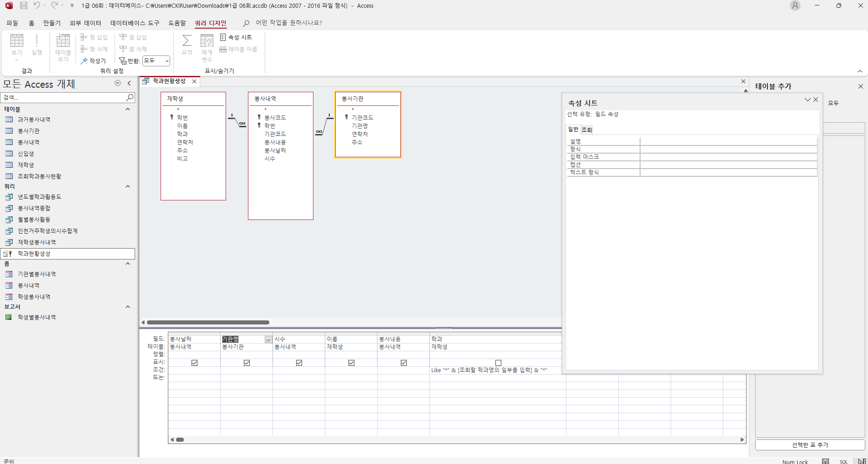Image resolution: width=868 pixels, height=464 pixels.
Task: Close the 학과현황생성 query tab
Action: click(x=194, y=81)
